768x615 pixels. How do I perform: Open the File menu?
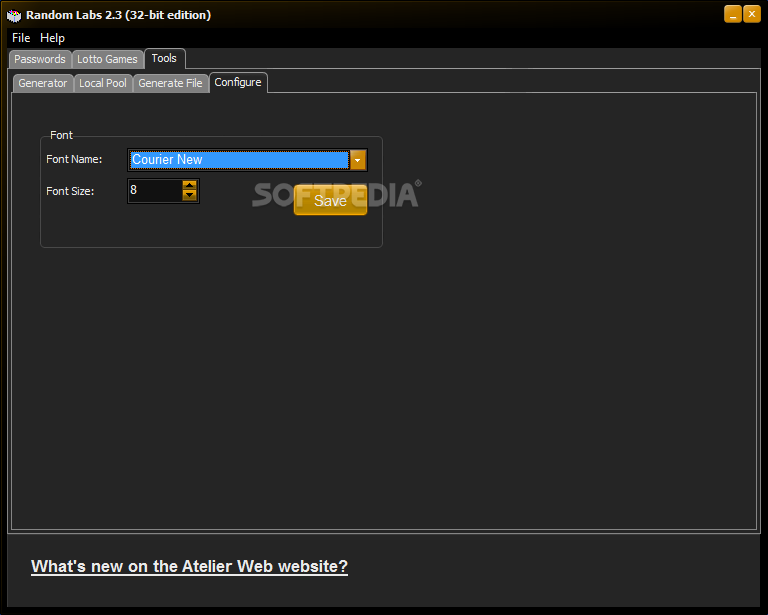(21, 38)
